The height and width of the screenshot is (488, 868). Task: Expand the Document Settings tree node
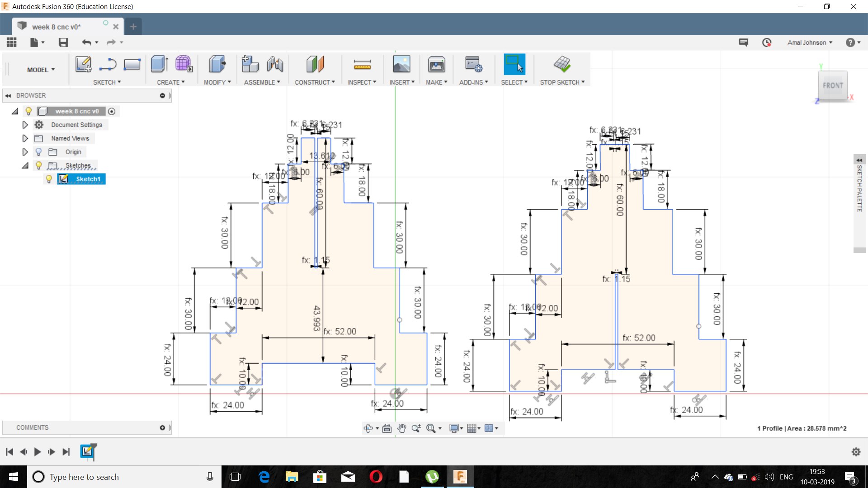coord(25,125)
